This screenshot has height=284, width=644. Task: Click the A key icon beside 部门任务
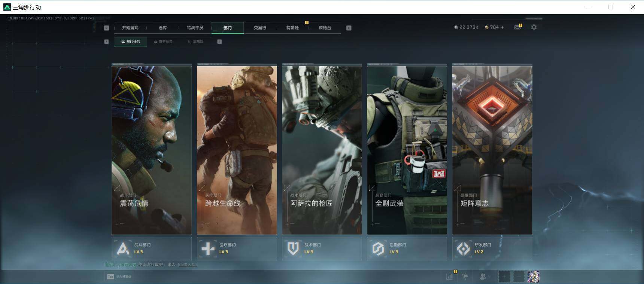[x=106, y=42]
